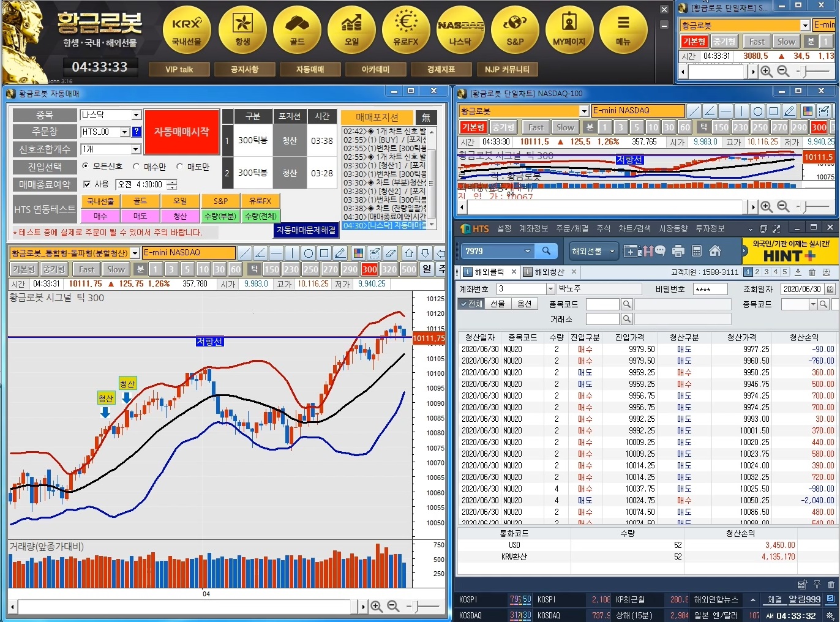Select the pencil drawing tool in main chart
Screen dimensions: 840x622
pyautogui.click(x=340, y=253)
